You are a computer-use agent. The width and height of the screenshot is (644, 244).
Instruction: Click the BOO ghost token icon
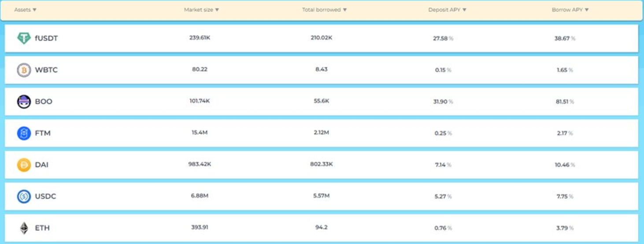(24, 102)
